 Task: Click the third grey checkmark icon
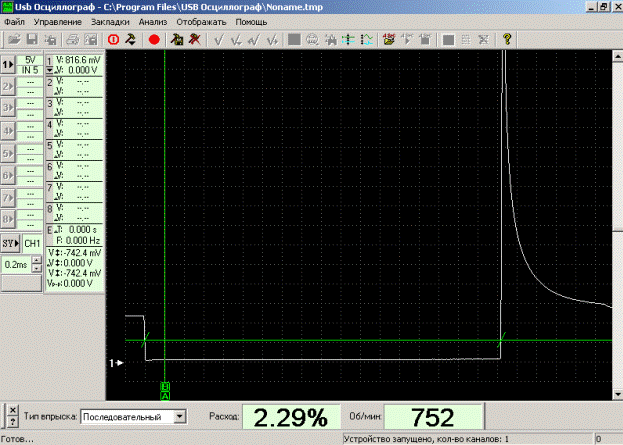coord(254,39)
